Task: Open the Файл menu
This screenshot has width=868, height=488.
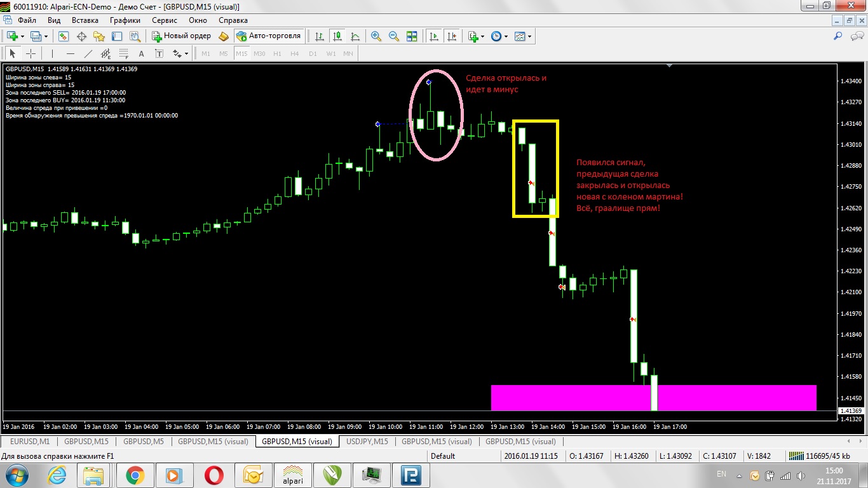Action: coord(27,20)
